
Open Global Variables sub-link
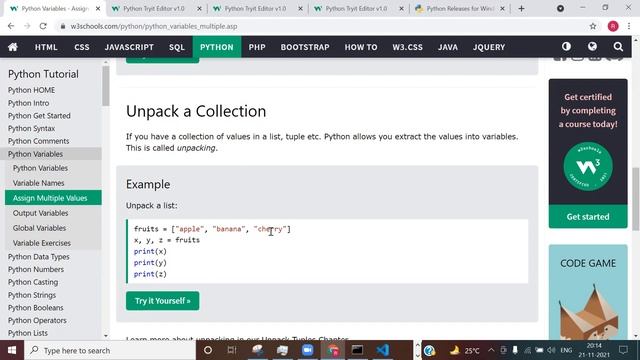coord(39,228)
